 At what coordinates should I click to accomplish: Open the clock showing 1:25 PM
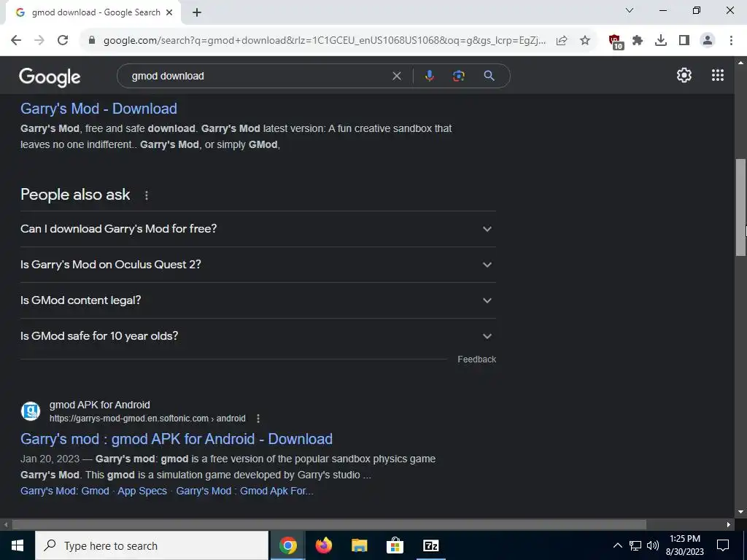(x=685, y=545)
